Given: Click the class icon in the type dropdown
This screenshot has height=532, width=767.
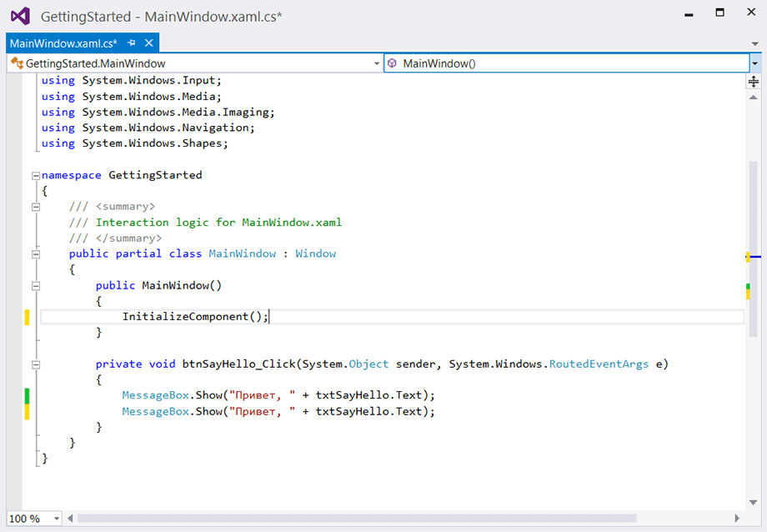Looking at the screenshot, I should (18, 63).
